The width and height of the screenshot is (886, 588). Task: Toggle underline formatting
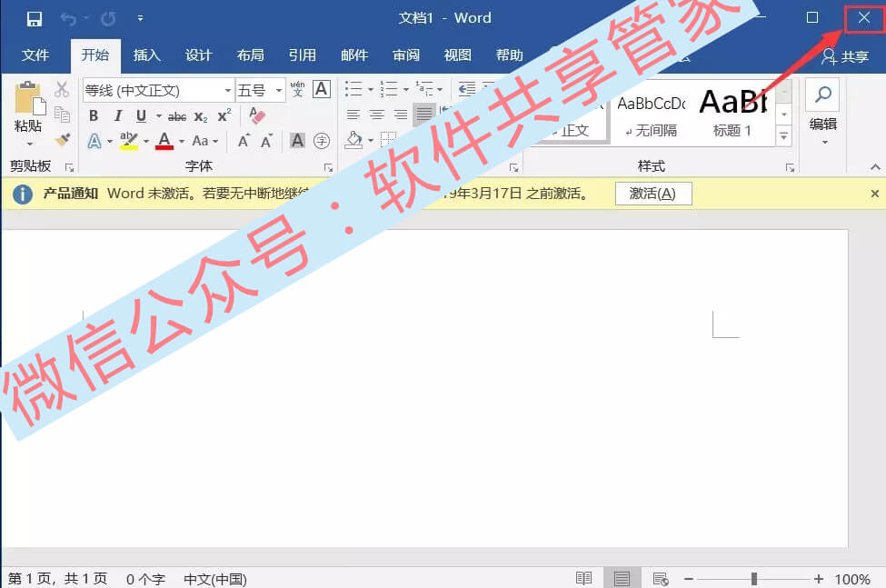coord(141,115)
